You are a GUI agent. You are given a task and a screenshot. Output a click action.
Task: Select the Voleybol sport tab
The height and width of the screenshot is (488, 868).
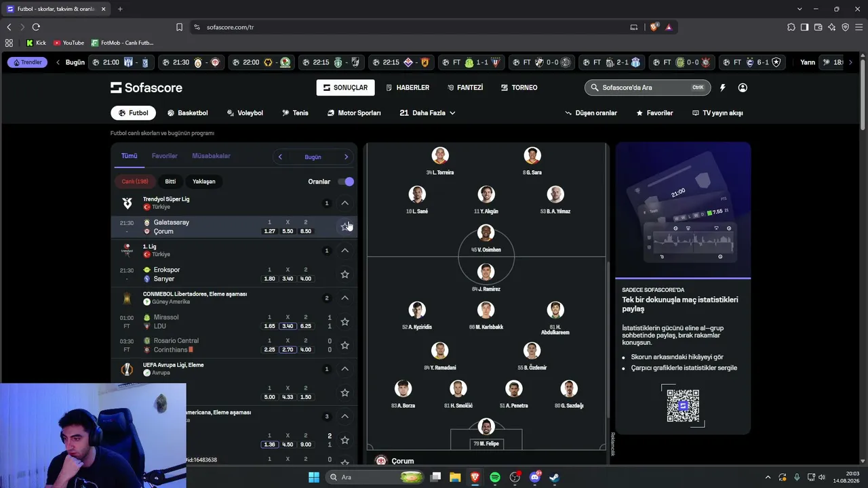tap(245, 113)
